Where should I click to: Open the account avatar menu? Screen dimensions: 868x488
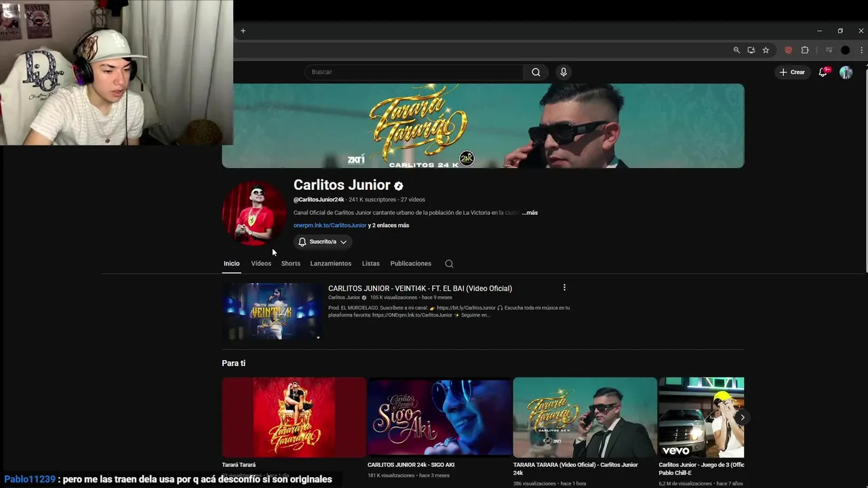tap(846, 72)
